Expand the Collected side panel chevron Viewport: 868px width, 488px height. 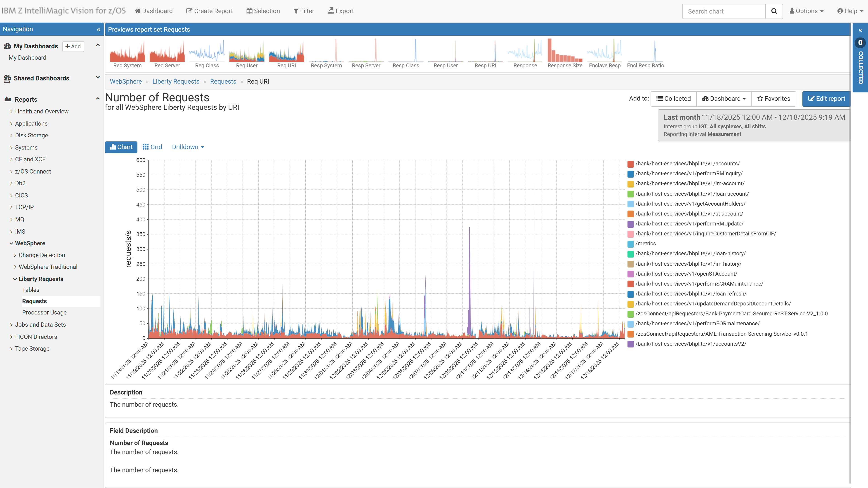click(860, 30)
